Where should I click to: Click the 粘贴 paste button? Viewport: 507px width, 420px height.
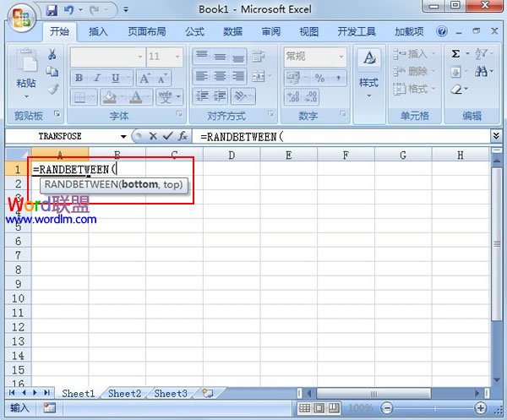tap(26, 72)
